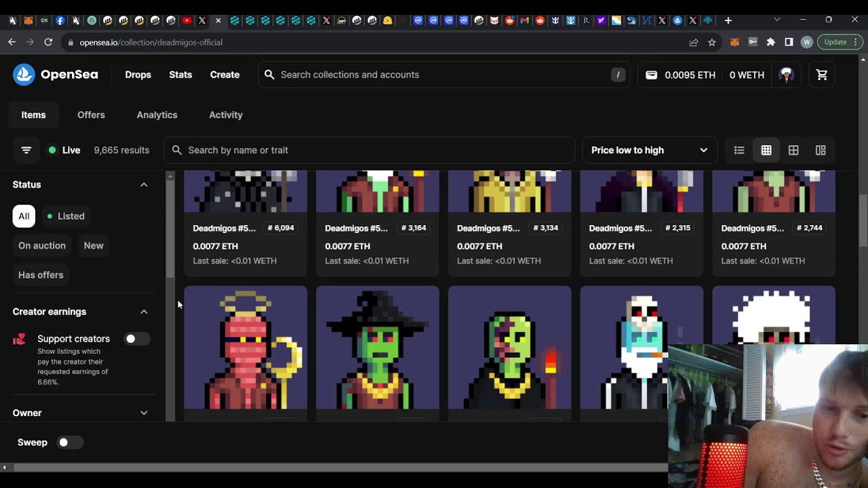Click the 0 WETH balance
This screenshot has height=488, width=868.
(747, 75)
